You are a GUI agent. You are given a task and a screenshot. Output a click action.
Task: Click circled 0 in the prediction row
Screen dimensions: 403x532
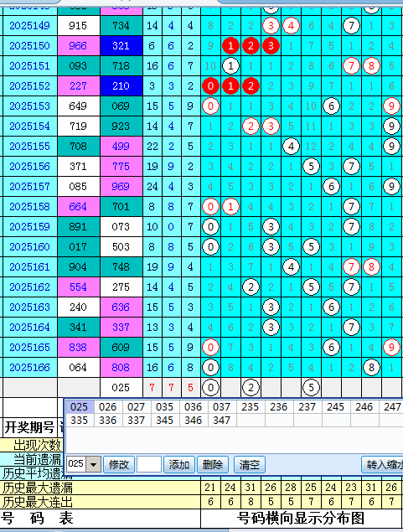tap(210, 387)
